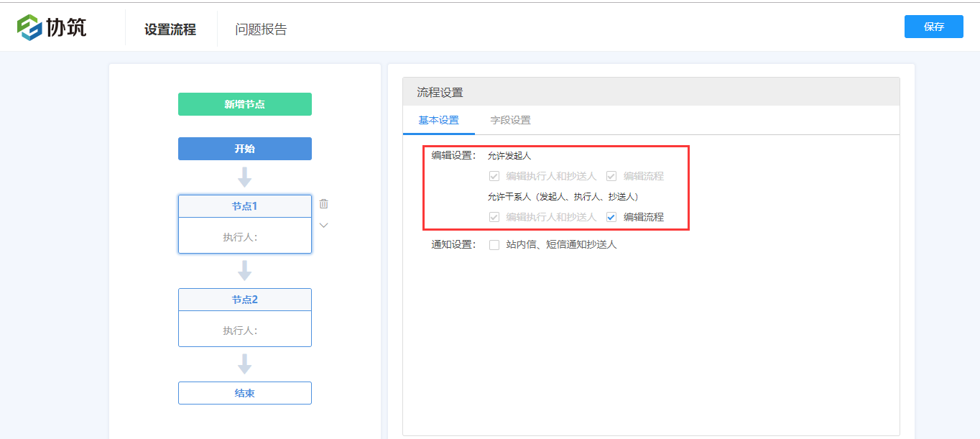Image resolution: width=980 pixels, height=439 pixels.
Task: Uncheck 编辑流程 under 允许干系人
Action: 611,216
